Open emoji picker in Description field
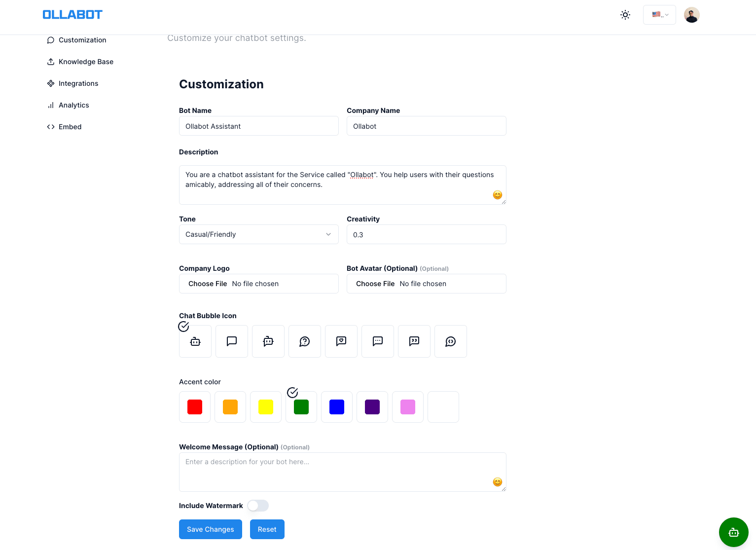 pyautogui.click(x=498, y=195)
